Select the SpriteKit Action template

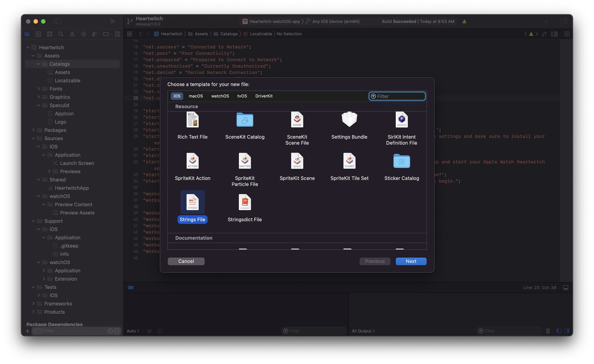(192, 167)
